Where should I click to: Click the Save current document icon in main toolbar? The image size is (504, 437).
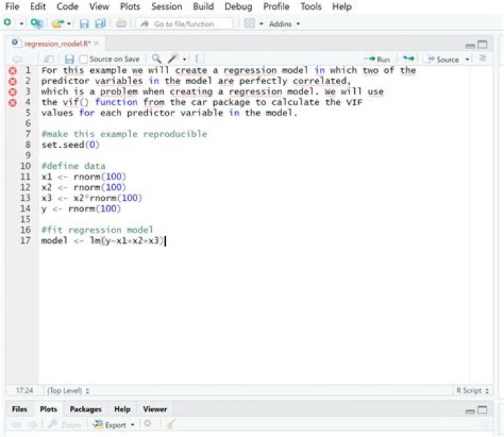click(x=84, y=24)
